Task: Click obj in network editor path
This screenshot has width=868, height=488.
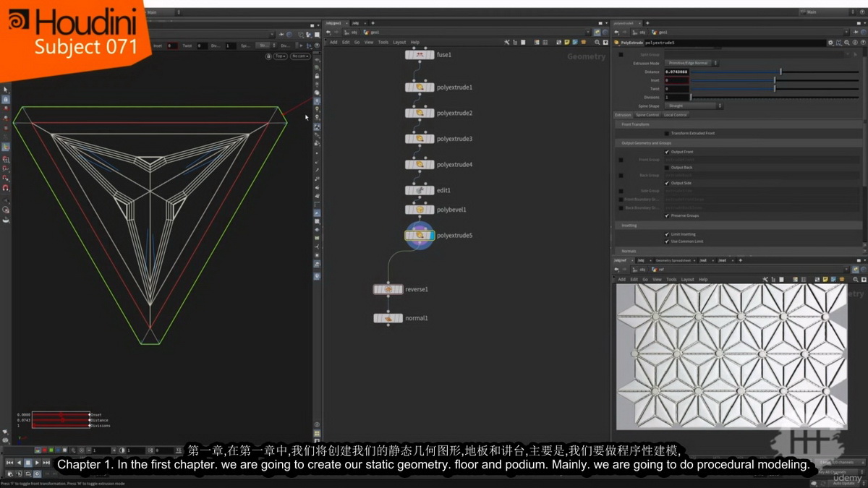Action: click(x=354, y=32)
